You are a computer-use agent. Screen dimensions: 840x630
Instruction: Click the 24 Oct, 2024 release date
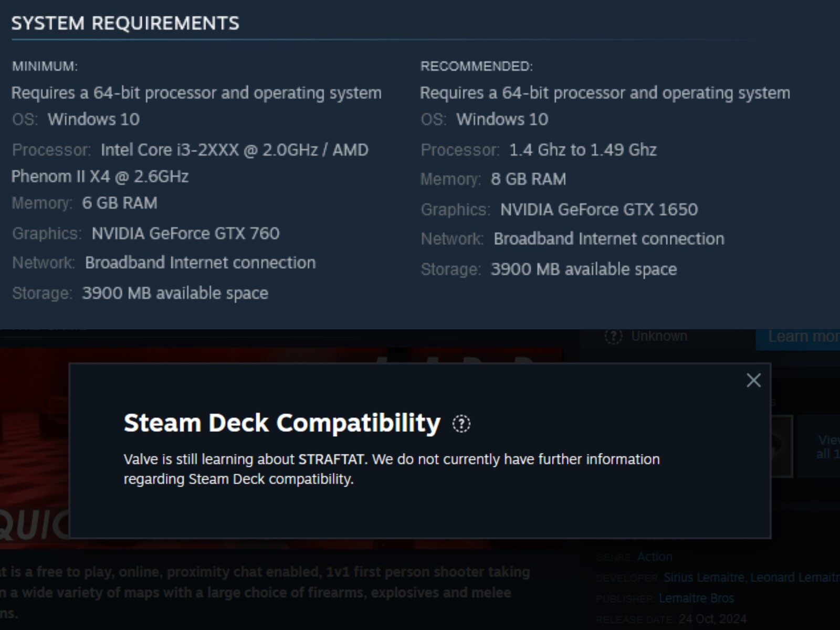[x=712, y=619]
